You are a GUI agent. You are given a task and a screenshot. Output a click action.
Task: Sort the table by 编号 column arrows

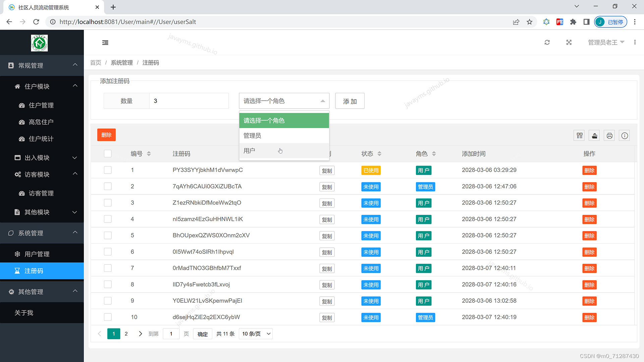[149, 154]
